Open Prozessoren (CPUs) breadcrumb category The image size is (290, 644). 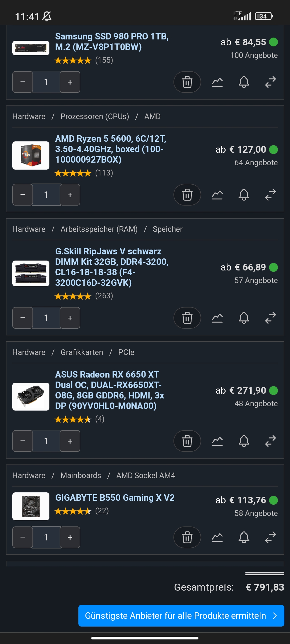[x=95, y=116]
